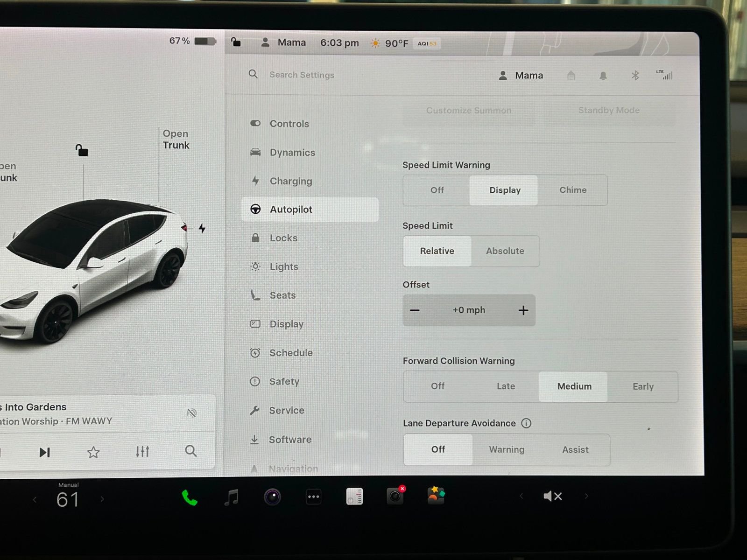Open the music note app
The height and width of the screenshot is (560, 747).
click(231, 497)
